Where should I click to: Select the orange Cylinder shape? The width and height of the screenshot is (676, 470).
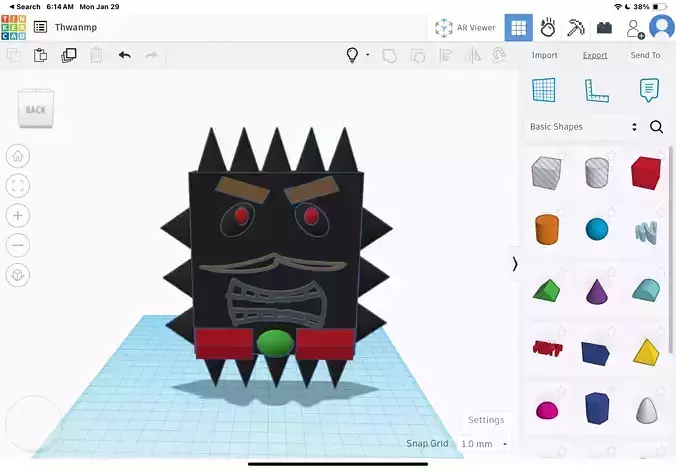[x=547, y=229]
